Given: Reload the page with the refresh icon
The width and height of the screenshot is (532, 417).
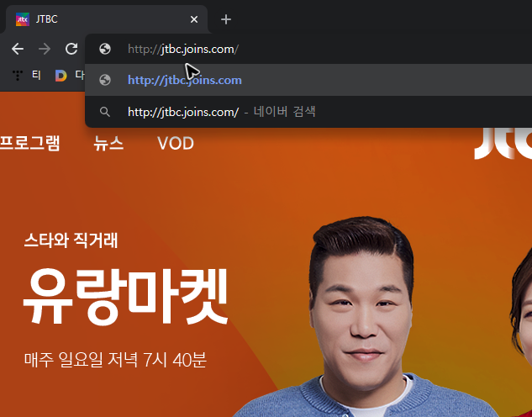Looking at the screenshot, I should [x=71, y=50].
